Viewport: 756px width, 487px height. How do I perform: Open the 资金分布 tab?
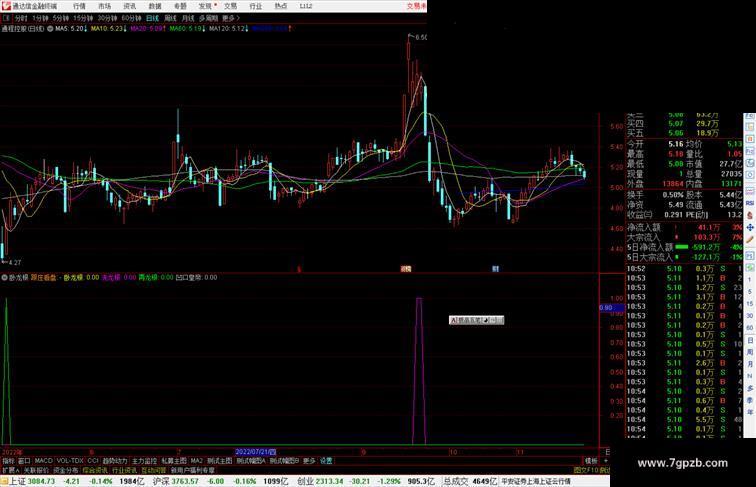66,470
